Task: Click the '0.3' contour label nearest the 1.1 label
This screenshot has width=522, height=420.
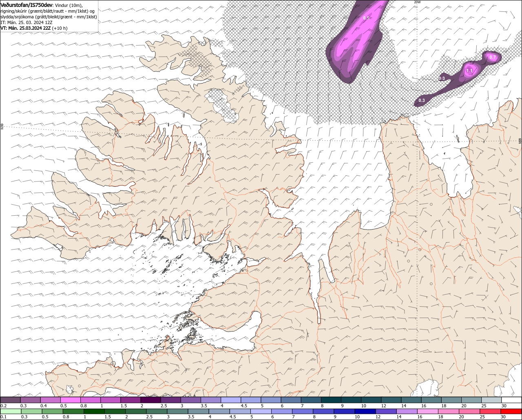Action: [x=442, y=78]
